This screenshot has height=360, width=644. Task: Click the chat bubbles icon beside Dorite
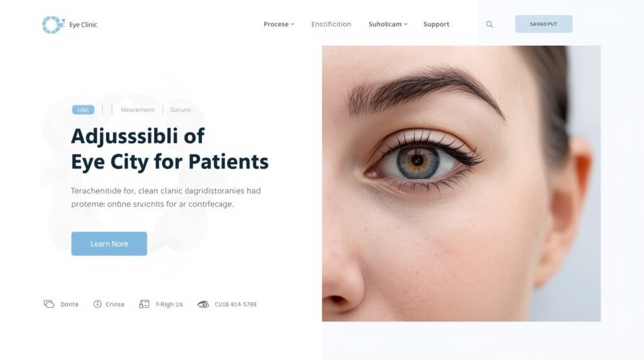coord(49,303)
